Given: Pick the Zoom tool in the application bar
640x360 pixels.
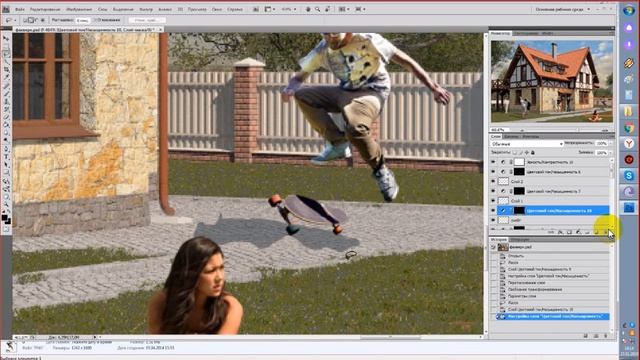Looking at the screenshot, I should pyautogui.click(x=317, y=9).
